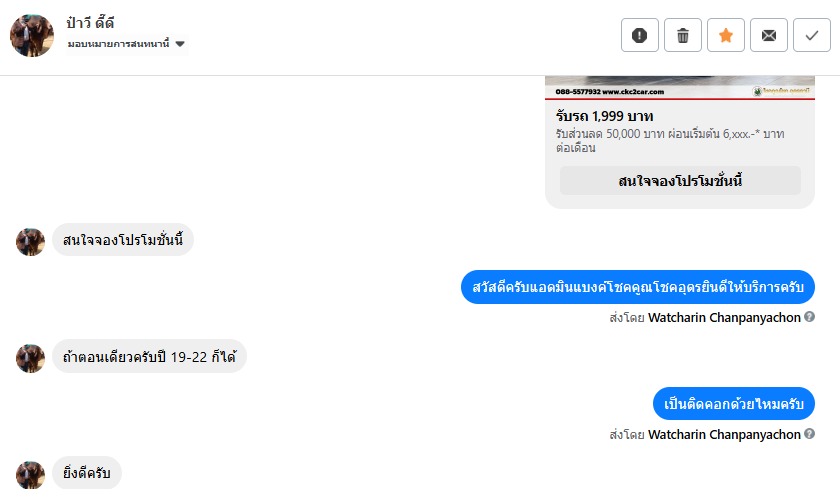
Task: Open the car promotion ad image
Action: (x=680, y=88)
